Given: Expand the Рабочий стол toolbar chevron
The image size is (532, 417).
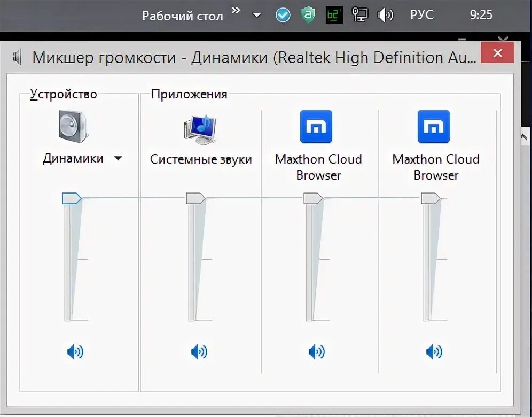Looking at the screenshot, I should (x=236, y=11).
